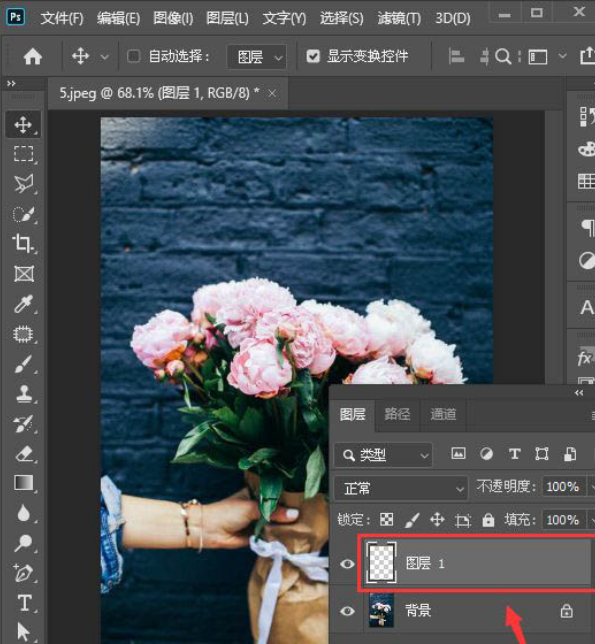Open the 滤镜(T) menu
The image size is (595, 644).
(x=399, y=18)
